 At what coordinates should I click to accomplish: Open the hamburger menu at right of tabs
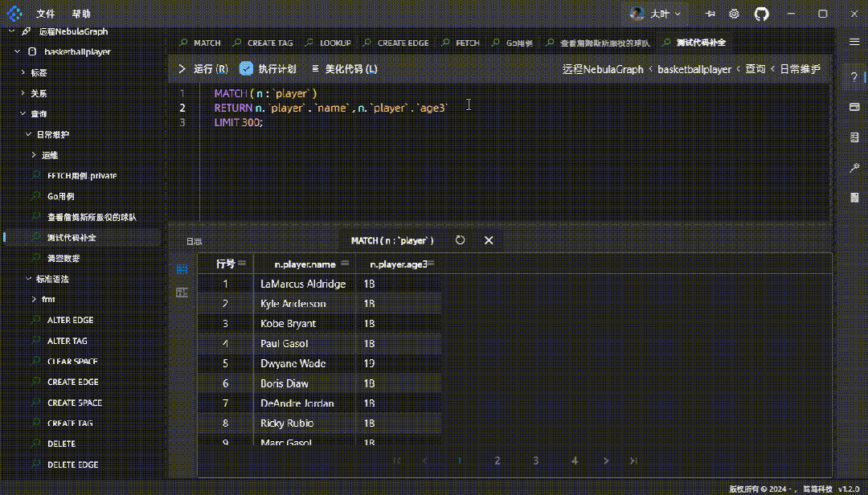click(854, 42)
